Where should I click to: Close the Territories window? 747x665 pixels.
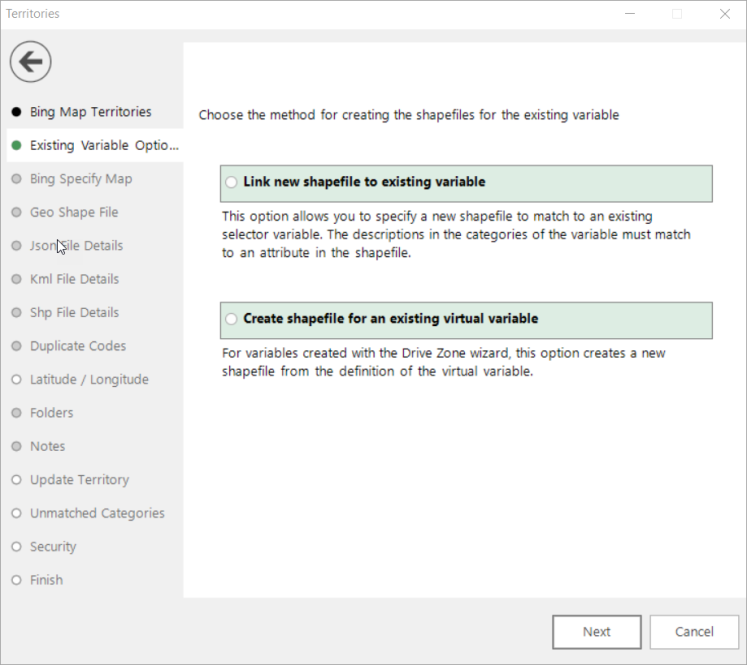tap(724, 14)
